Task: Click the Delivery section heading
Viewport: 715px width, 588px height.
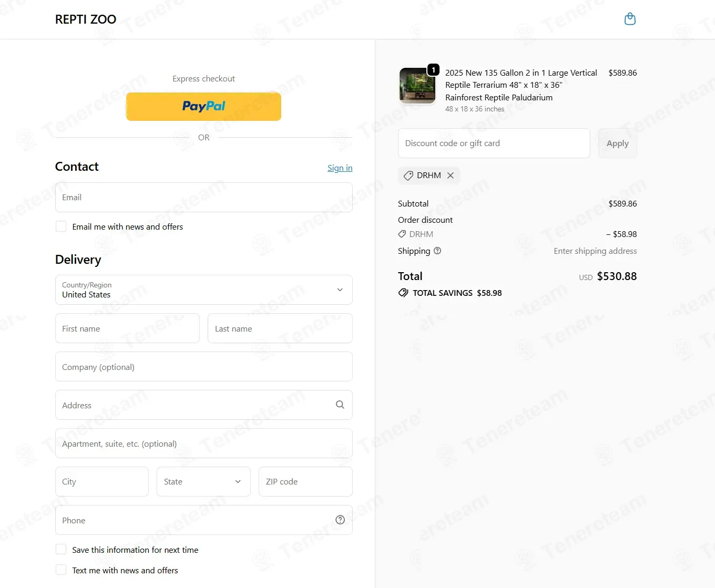Action: [x=78, y=260]
